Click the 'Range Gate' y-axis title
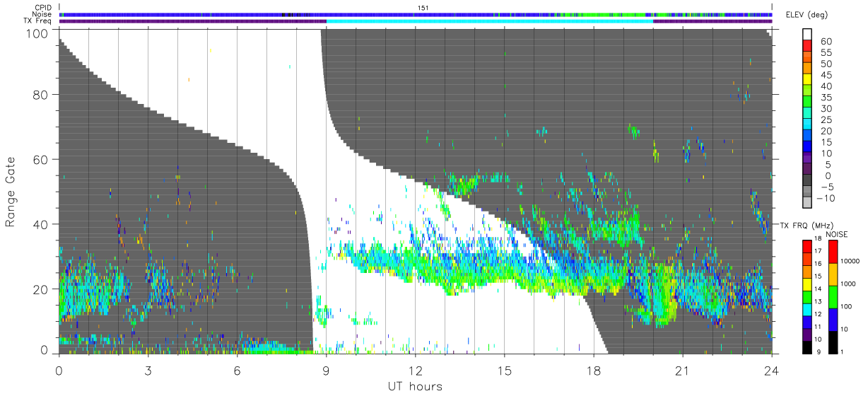 click(11, 191)
